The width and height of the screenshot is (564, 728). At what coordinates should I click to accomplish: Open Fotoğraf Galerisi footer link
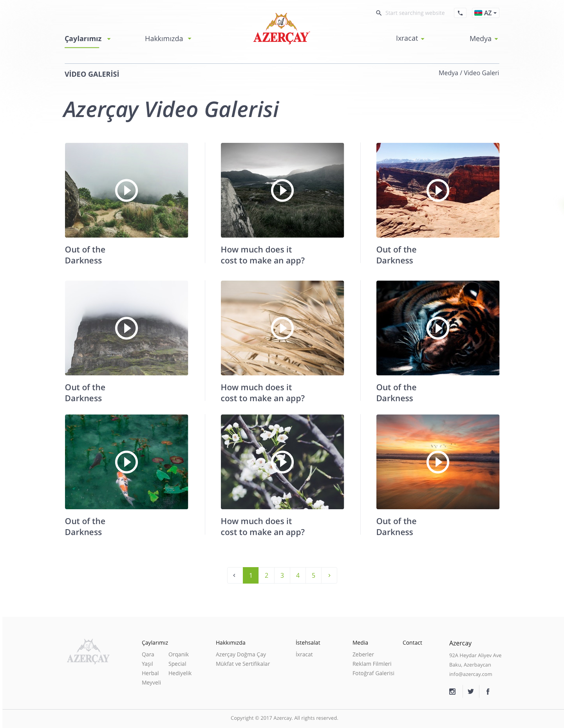point(373,673)
